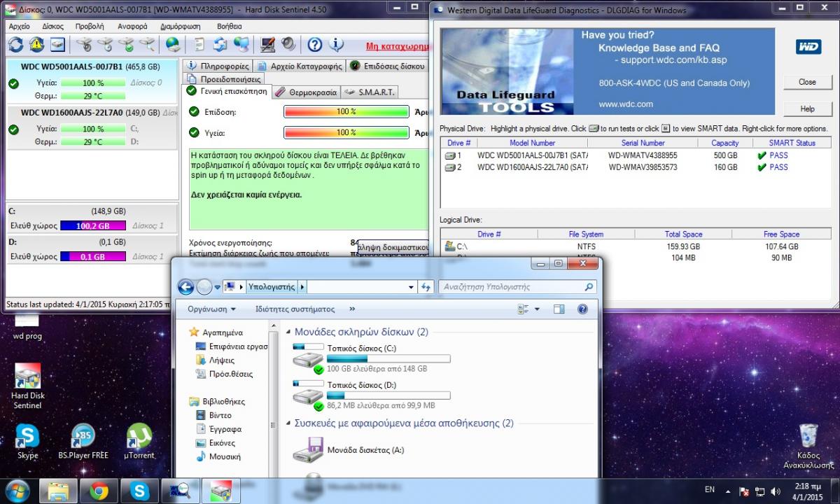Open the Βοήθεια menu
The image size is (840, 504).
pos(230,26)
